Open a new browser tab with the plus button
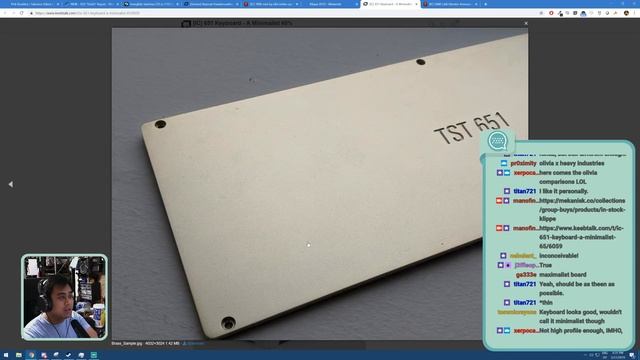The width and height of the screenshot is (640, 360). tap(485, 4)
